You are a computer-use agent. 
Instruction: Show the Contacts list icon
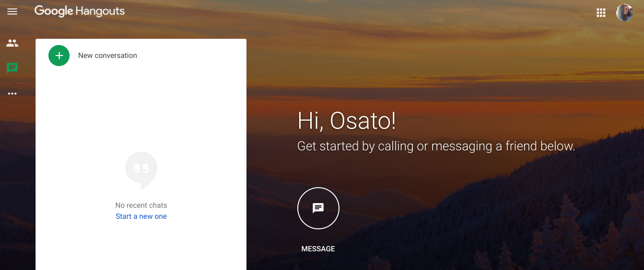click(x=12, y=43)
